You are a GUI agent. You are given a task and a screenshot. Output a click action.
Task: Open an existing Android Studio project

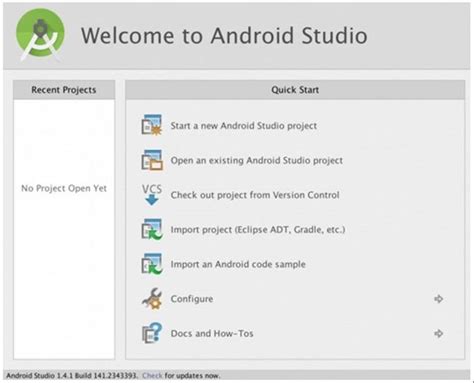(257, 160)
